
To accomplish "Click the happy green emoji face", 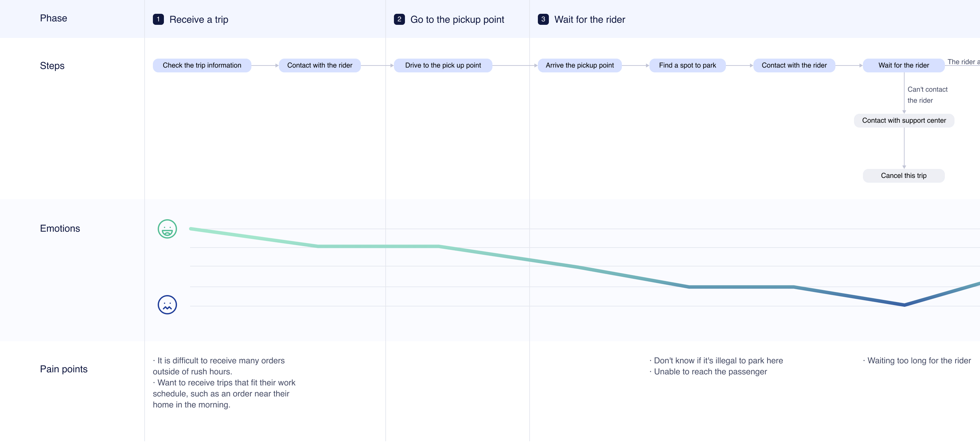I will click(x=167, y=229).
